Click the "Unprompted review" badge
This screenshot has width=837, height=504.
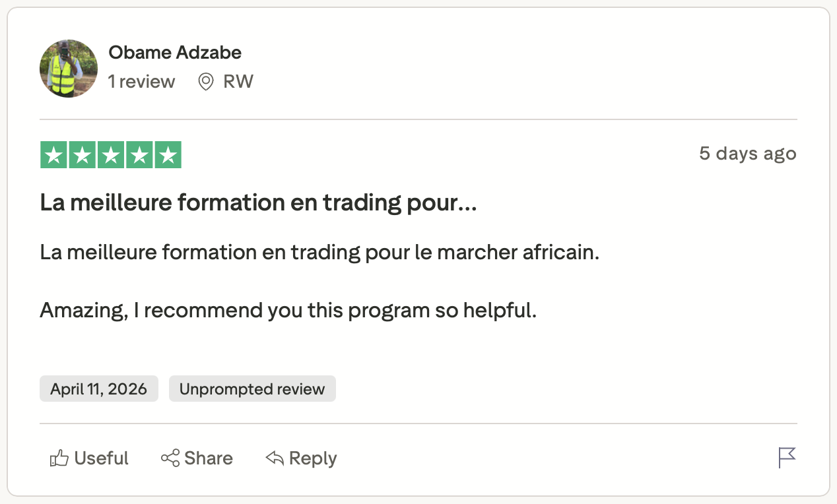(x=252, y=389)
